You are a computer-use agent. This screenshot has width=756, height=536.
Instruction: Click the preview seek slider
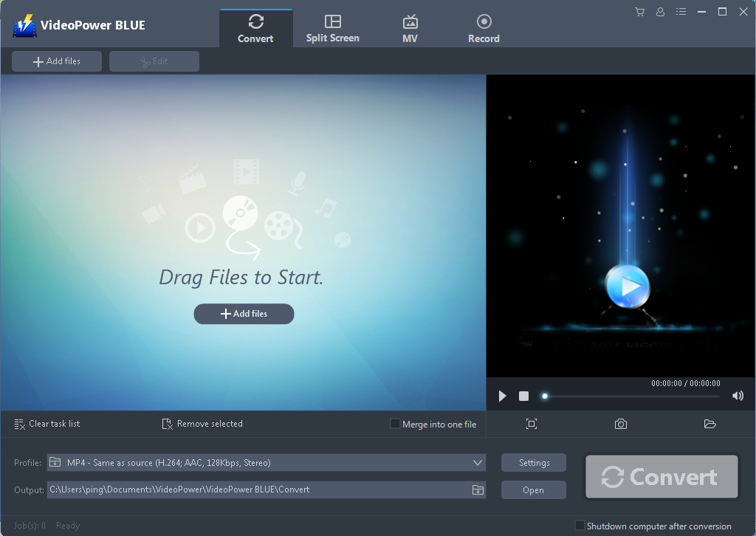[632, 396]
